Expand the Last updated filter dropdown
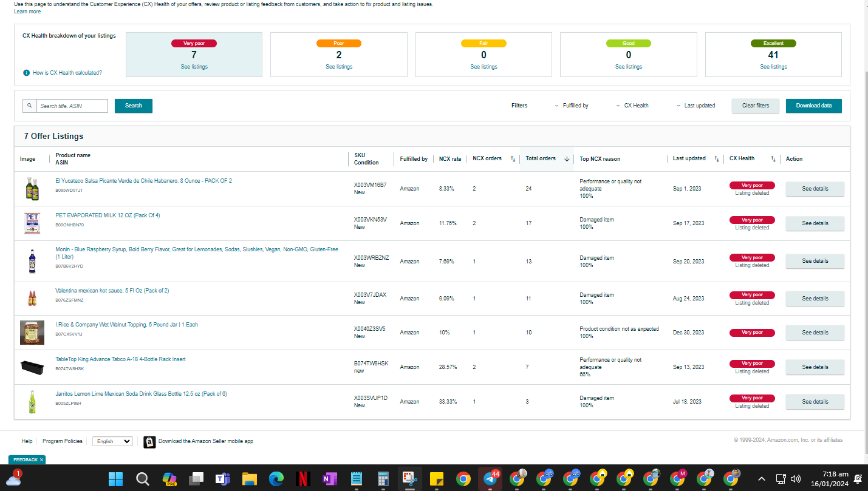 pyautogui.click(x=695, y=106)
